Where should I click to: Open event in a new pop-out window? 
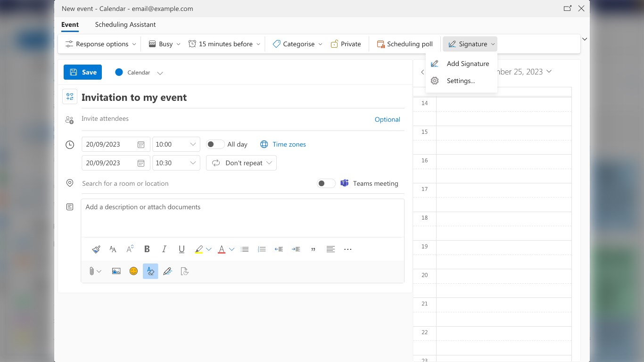coord(568,8)
